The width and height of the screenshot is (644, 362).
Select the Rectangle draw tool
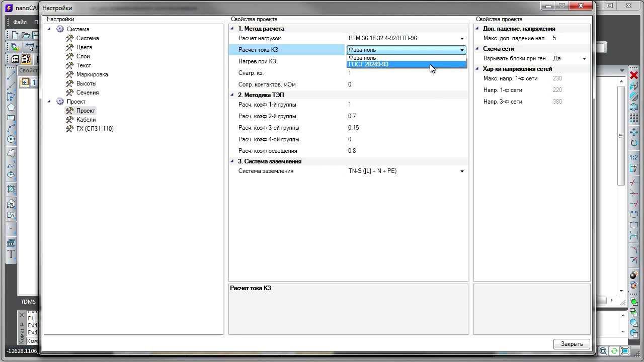point(11,118)
